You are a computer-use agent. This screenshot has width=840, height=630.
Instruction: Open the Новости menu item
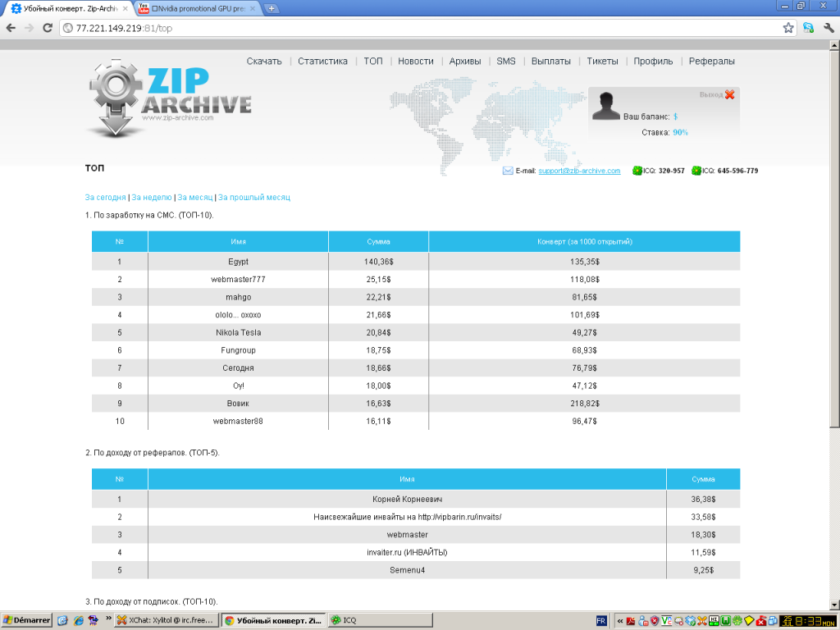(416, 61)
